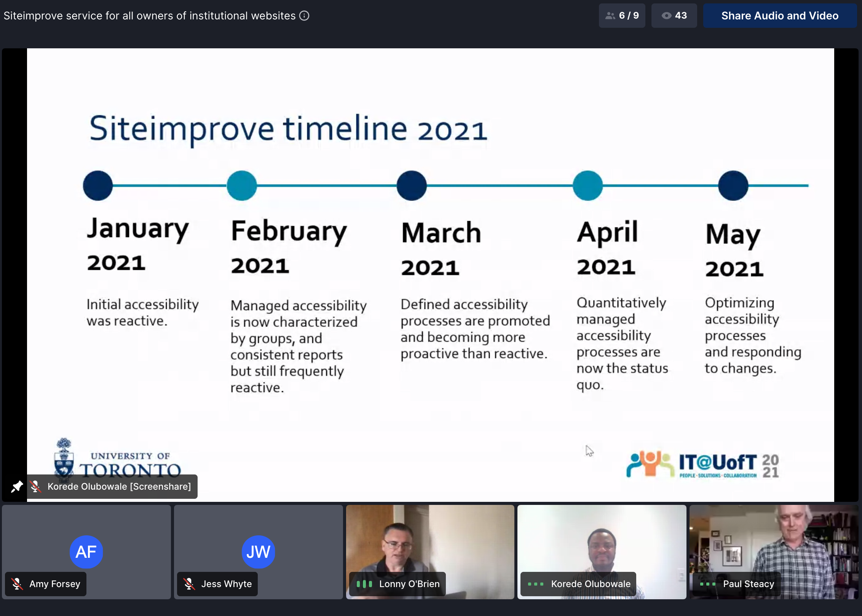Screen dimensions: 862x616
Task: Click the pin icon on the screenshare
Action: click(16, 486)
